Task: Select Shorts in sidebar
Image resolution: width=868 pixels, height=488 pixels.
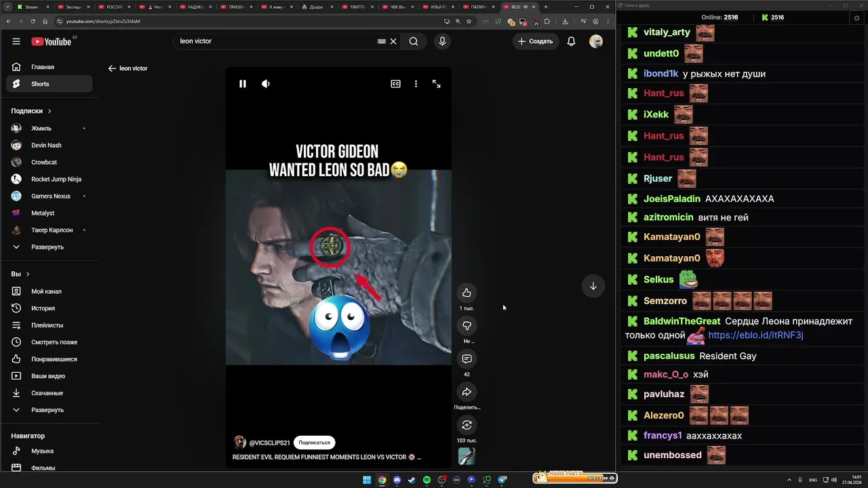Action: click(x=49, y=84)
